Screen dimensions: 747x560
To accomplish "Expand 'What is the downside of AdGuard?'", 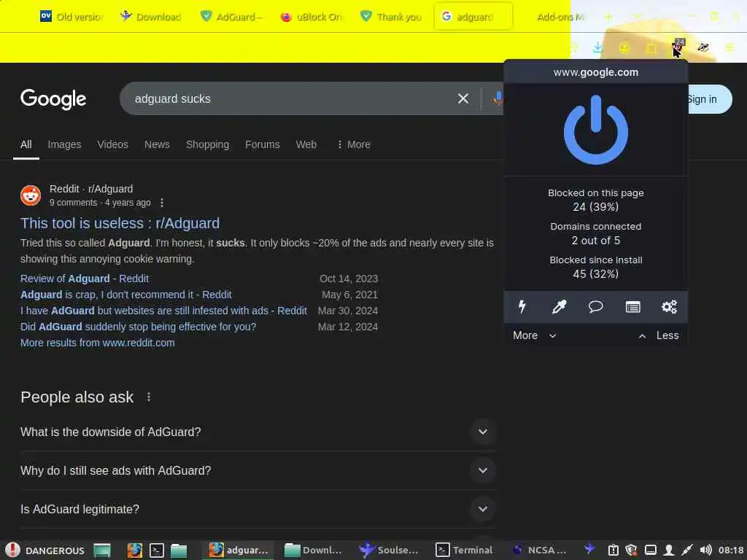I will coord(258,432).
